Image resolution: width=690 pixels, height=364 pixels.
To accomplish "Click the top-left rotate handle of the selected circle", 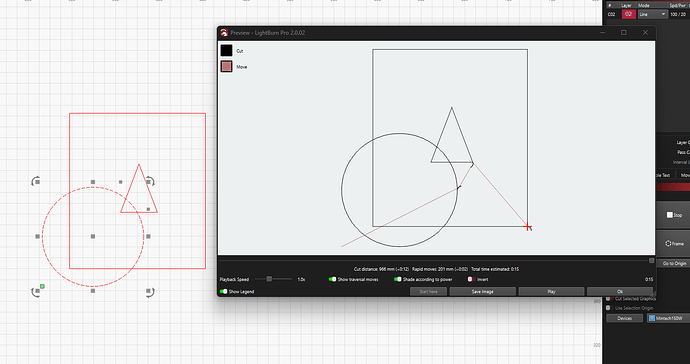I will (x=36, y=181).
